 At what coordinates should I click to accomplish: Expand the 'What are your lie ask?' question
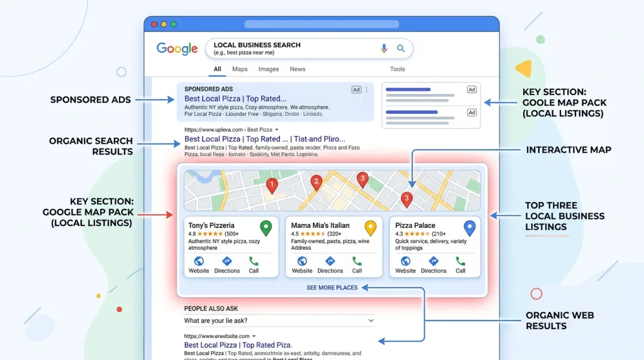tap(279, 320)
